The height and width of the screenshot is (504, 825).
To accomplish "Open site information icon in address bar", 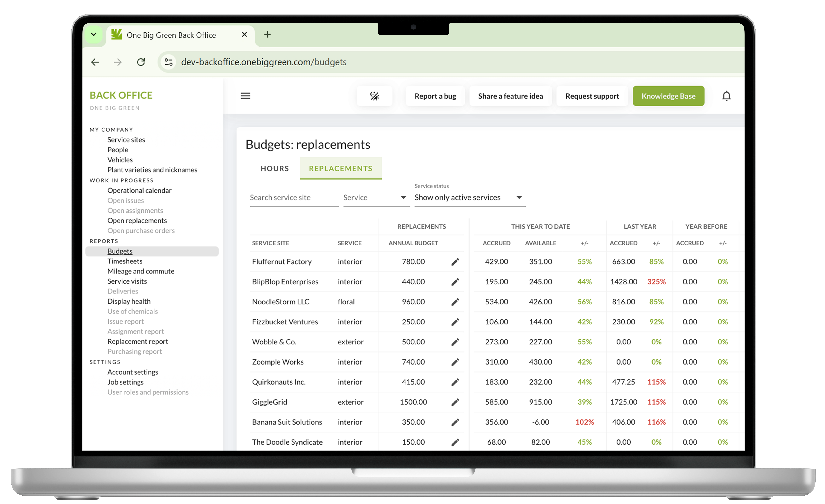I will point(168,62).
